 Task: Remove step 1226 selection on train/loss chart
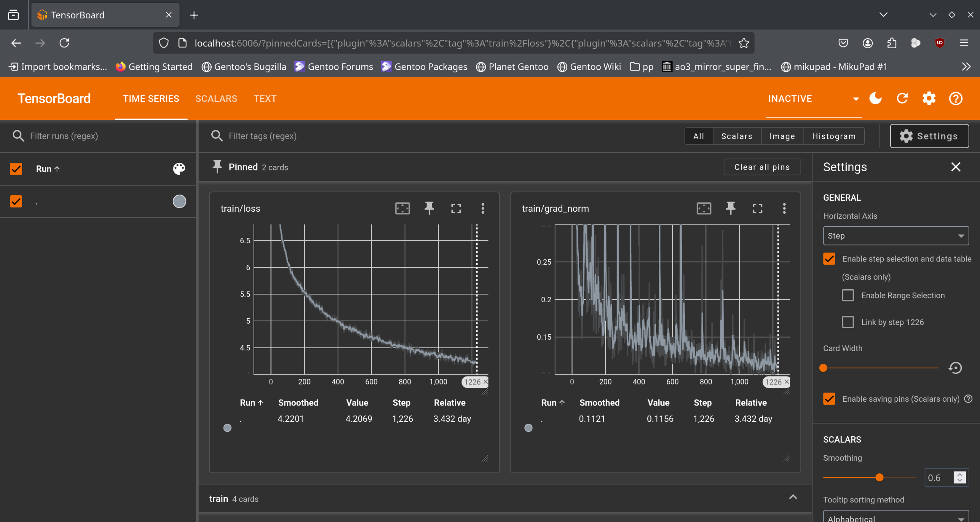click(485, 381)
